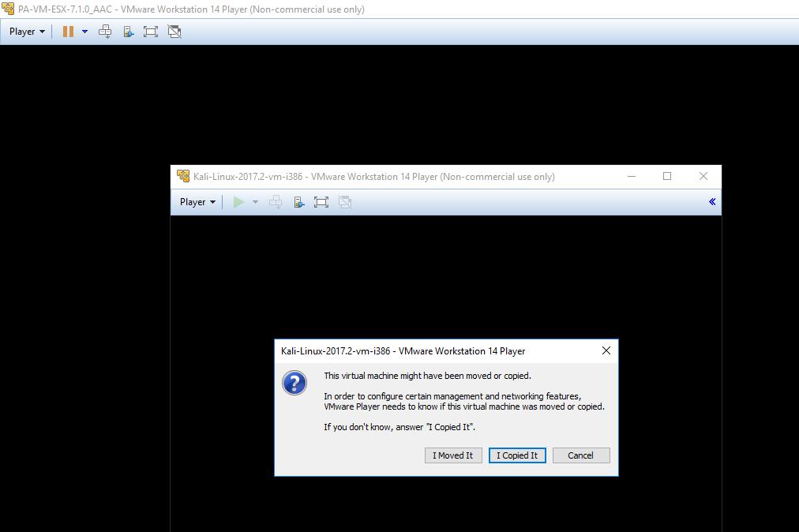Open Player menu in PA-VM-ESX window
Image resolution: width=799 pixels, height=532 pixels.
coord(27,32)
